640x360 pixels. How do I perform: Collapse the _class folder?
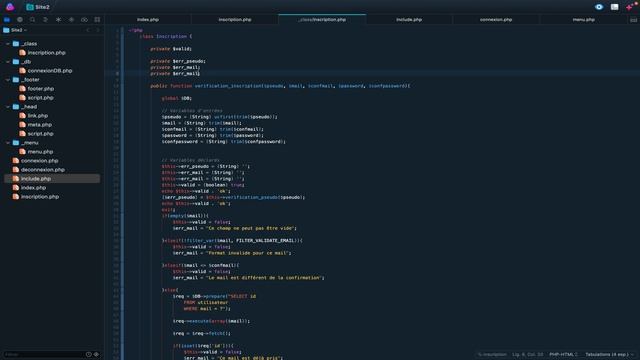8,44
